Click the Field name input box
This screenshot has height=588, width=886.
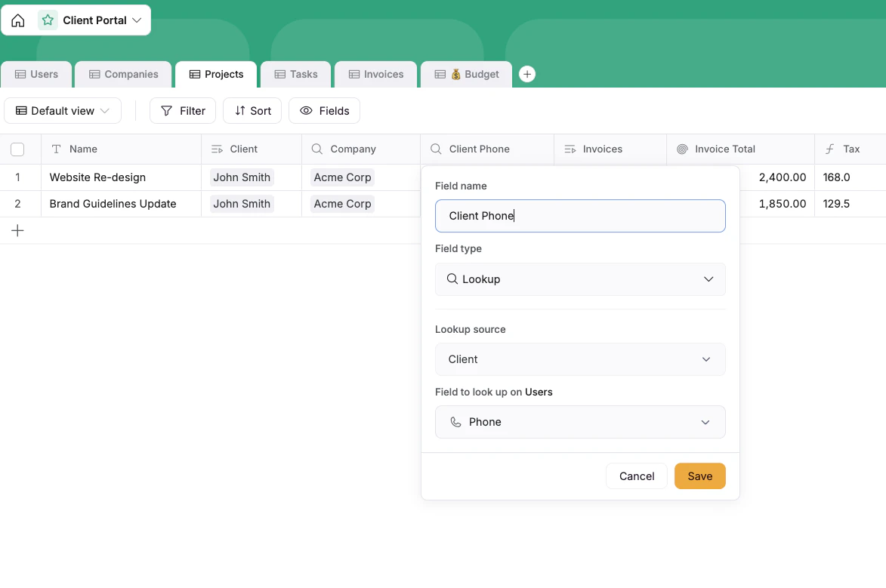[580, 216]
